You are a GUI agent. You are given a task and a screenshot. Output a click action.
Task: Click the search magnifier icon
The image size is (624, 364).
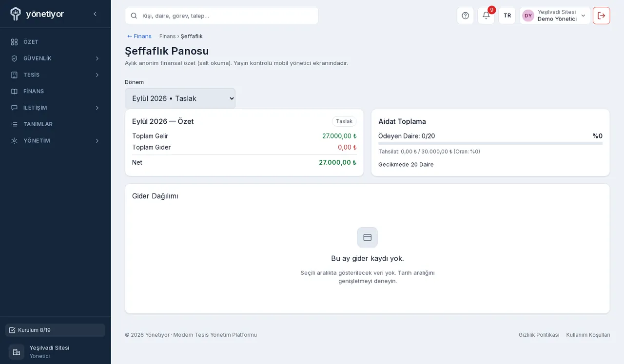(134, 16)
